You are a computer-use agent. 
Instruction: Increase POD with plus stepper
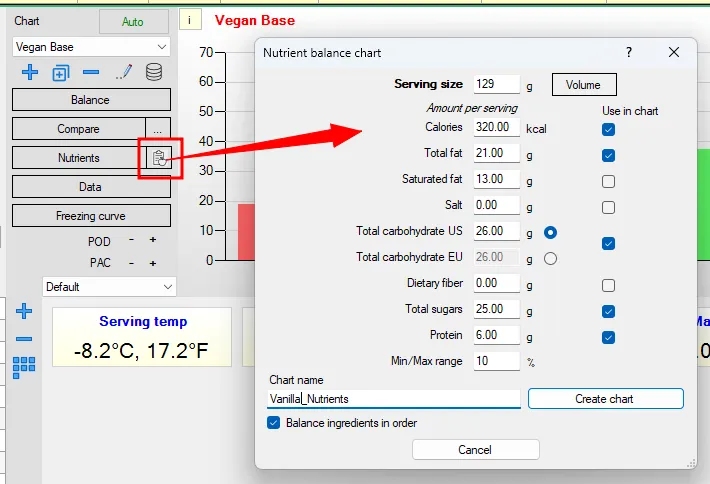pos(153,240)
